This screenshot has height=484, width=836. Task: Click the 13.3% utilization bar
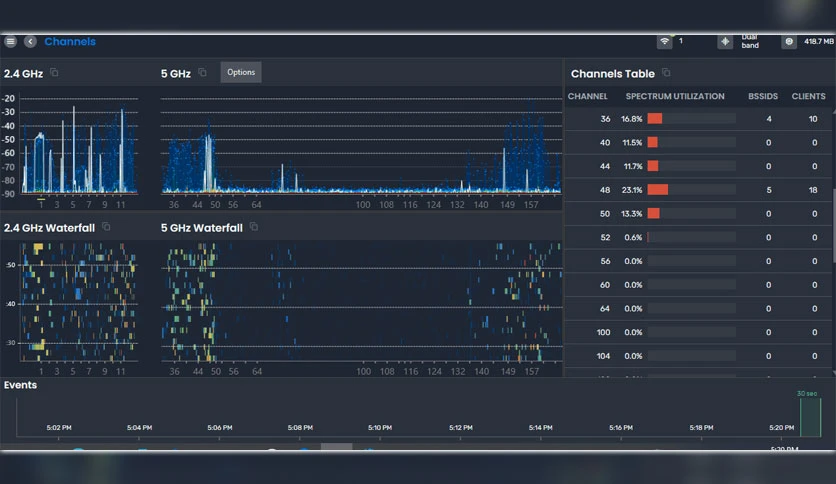[692, 213]
